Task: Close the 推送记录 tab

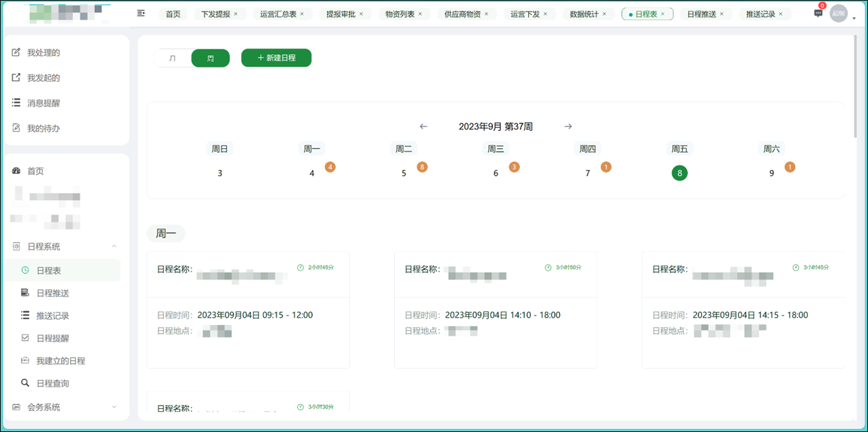Action: 780,13
